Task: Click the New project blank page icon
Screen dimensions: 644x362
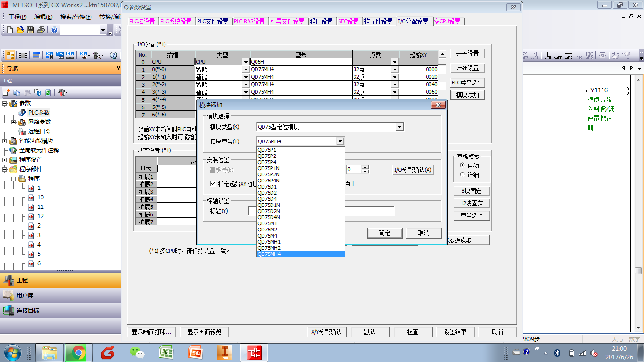Action: [10, 30]
